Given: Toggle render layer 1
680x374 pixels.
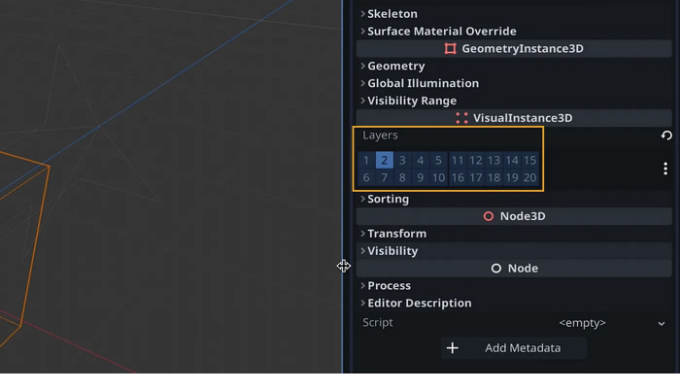Looking at the screenshot, I should pyautogui.click(x=366, y=160).
